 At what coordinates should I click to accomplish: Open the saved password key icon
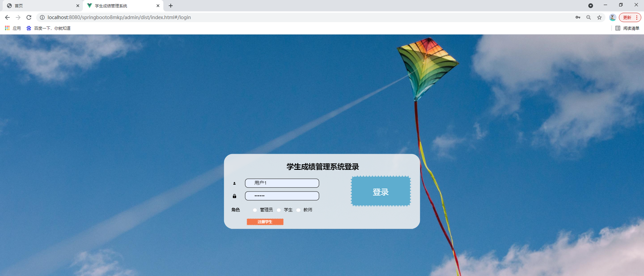(578, 17)
